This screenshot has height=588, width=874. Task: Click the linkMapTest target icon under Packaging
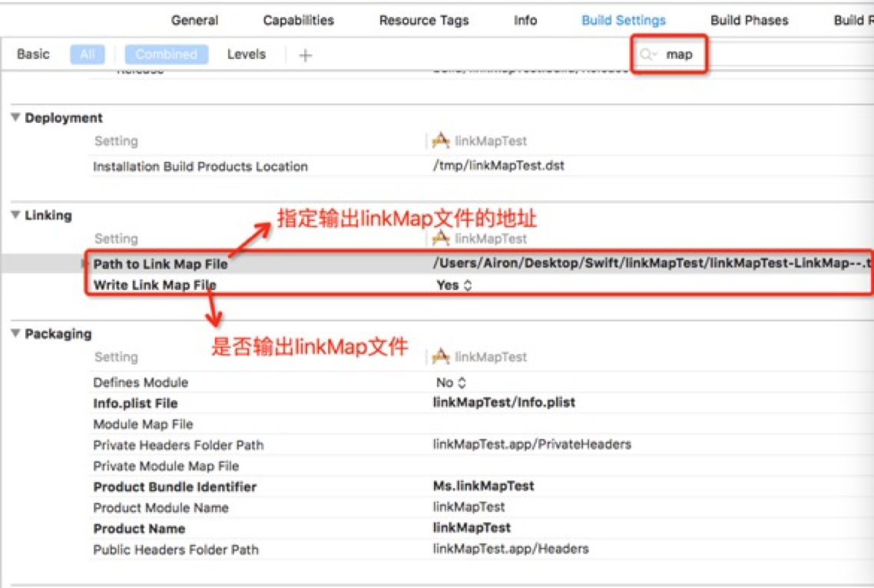click(x=440, y=356)
